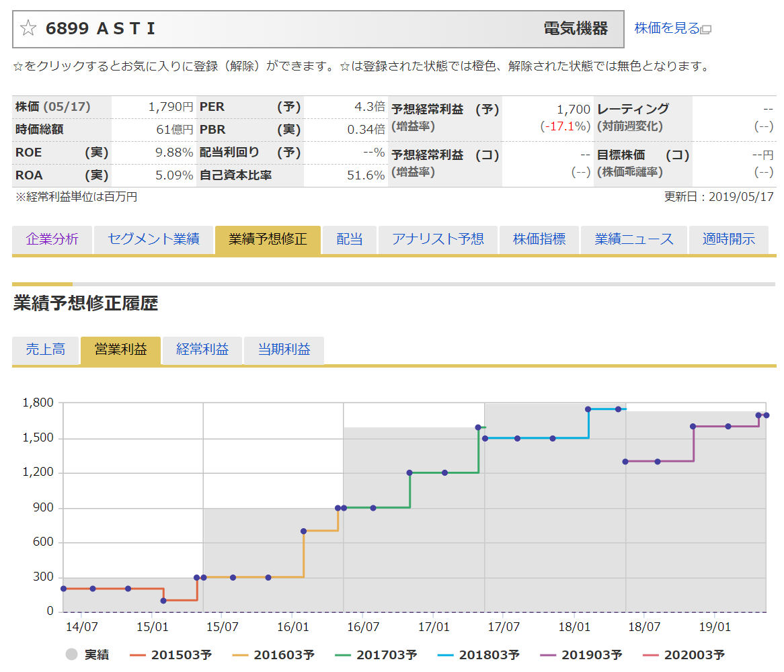The image size is (784, 672).
Task: Click the first 1,300 point on purple line
Action: [625, 462]
